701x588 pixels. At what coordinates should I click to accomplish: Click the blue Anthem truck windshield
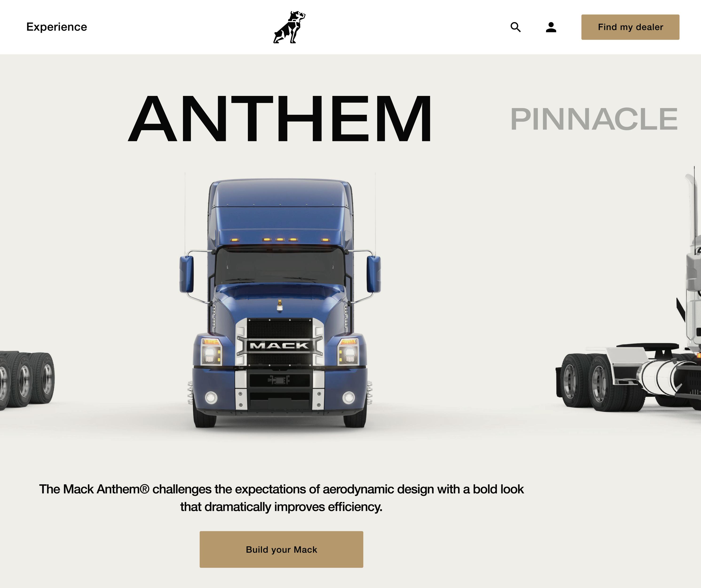click(x=280, y=266)
